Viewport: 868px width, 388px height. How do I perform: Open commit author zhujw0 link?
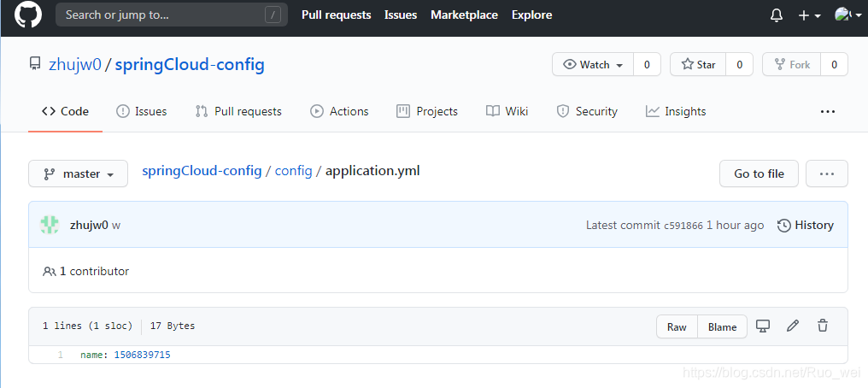point(89,226)
